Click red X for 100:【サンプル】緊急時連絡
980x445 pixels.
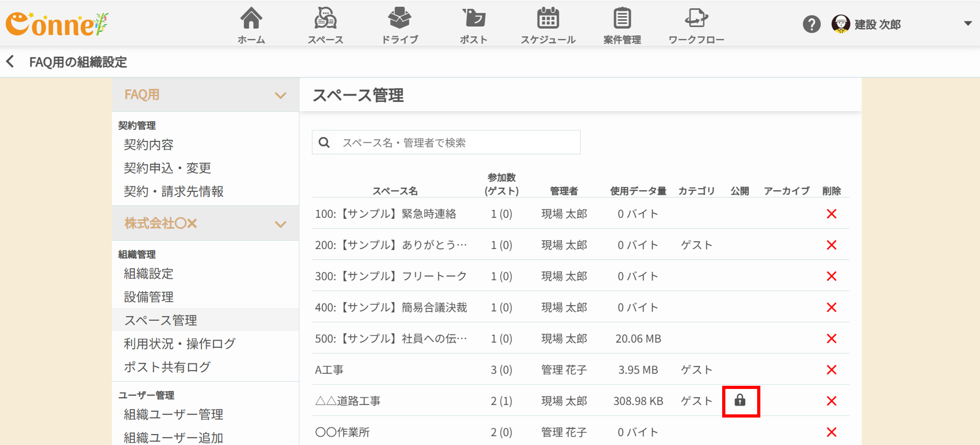coord(831,214)
